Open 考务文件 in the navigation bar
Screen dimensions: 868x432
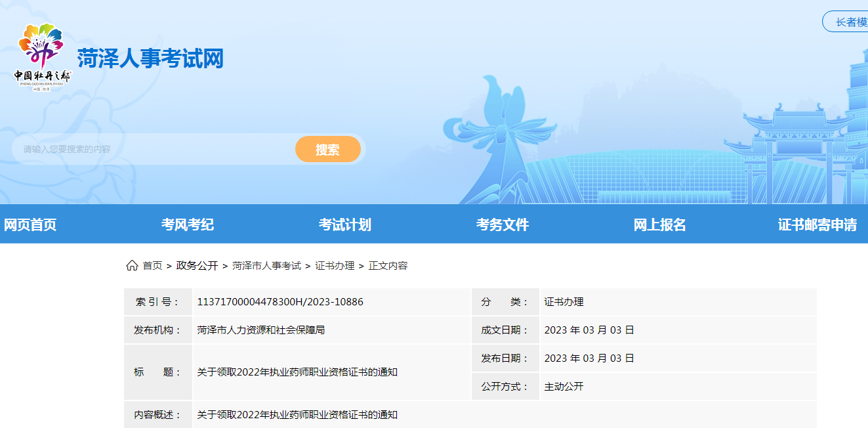[x=503, y=225]
